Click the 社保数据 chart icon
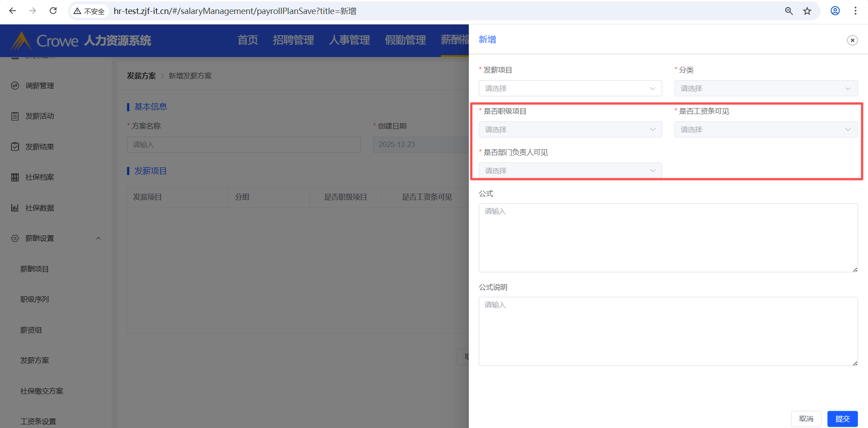Screen dimensions: 868x428 pyautogui.click(x=15, y=208)
